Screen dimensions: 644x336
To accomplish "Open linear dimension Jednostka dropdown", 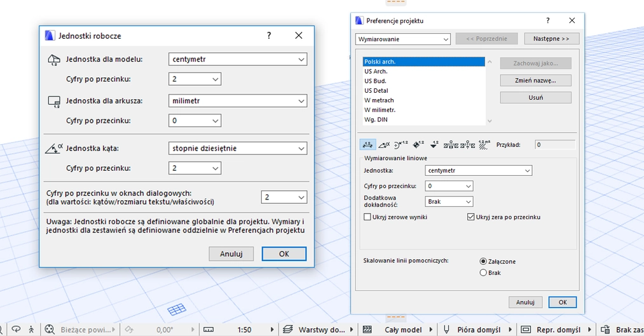I will click(x=479, y=170).
